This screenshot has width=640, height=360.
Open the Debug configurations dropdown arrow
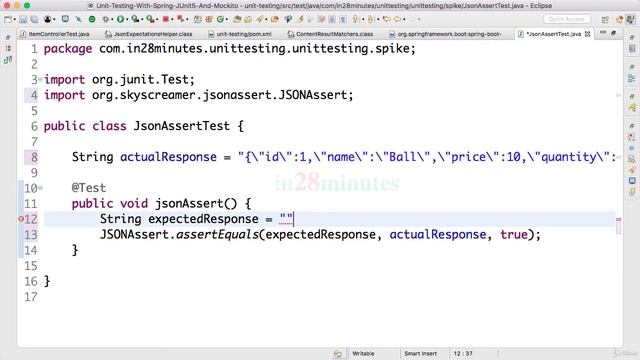pos(112,20)
